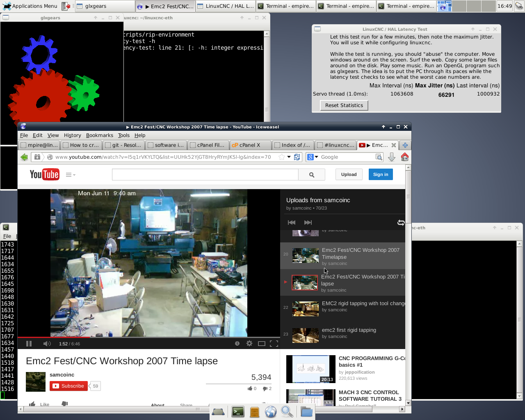Open the file cabinet dock icon
This screenshot has height=420, width=525.
(x=255, y=412)
